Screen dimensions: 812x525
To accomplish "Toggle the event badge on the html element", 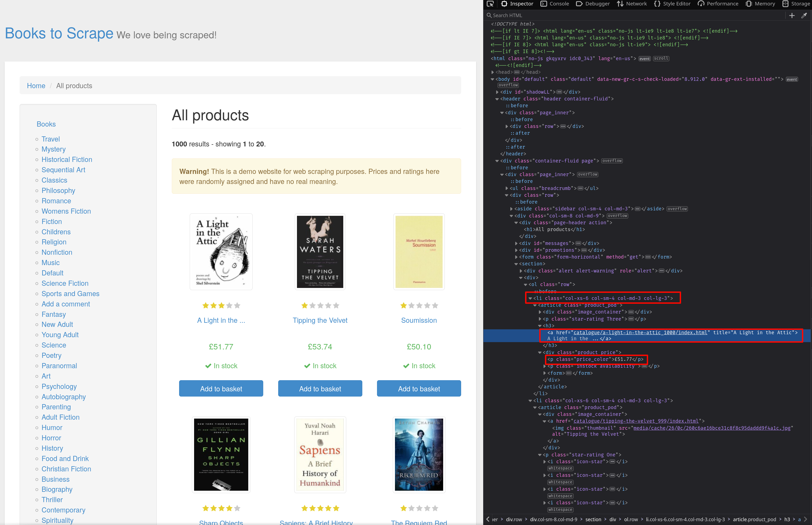I will tap(644, 58).
